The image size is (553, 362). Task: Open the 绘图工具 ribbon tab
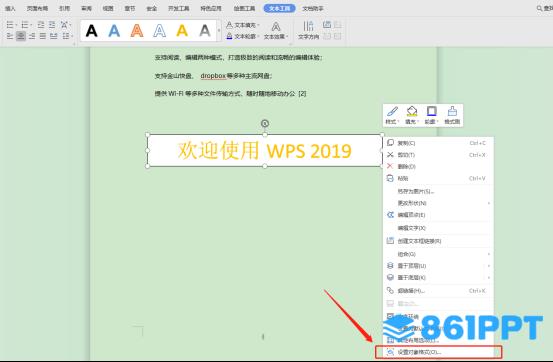(244, 8)
